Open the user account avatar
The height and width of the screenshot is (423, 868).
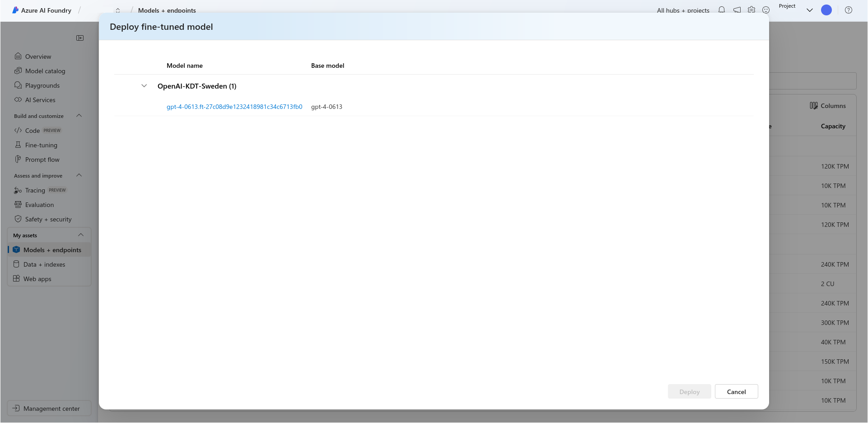click(x=826, y=10)
